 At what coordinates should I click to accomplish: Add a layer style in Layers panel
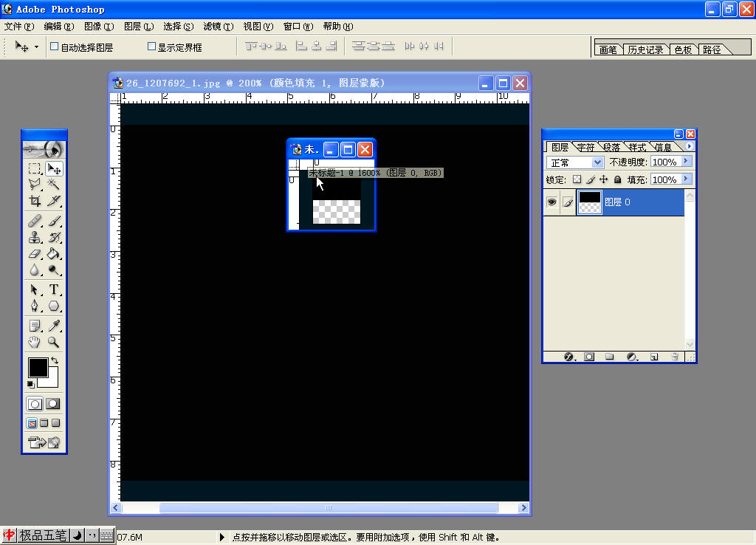click(569, 357)
